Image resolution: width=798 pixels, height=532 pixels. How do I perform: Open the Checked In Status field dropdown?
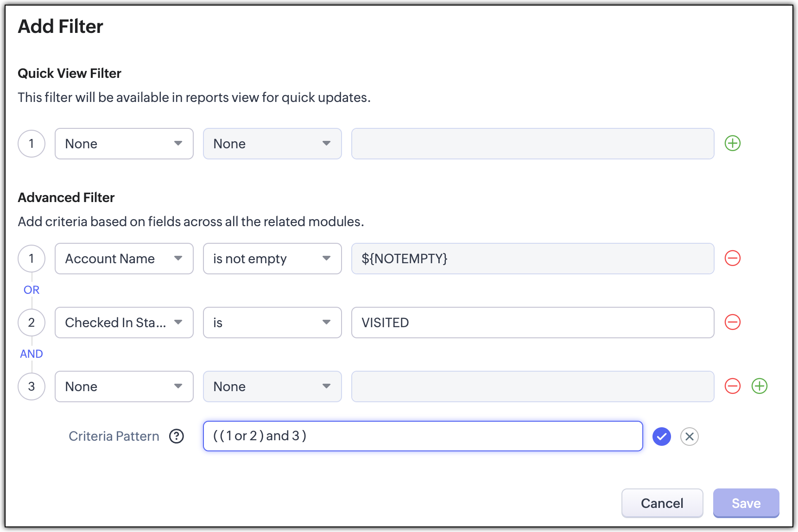click(x=124, y=323)
